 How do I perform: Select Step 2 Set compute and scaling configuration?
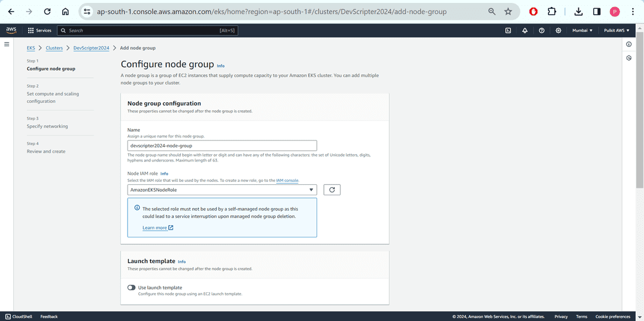tap(53, 97)
